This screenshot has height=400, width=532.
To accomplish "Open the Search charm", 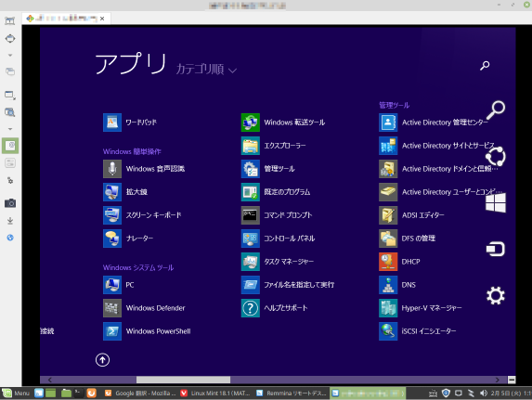I will click(x=496, y=110).
